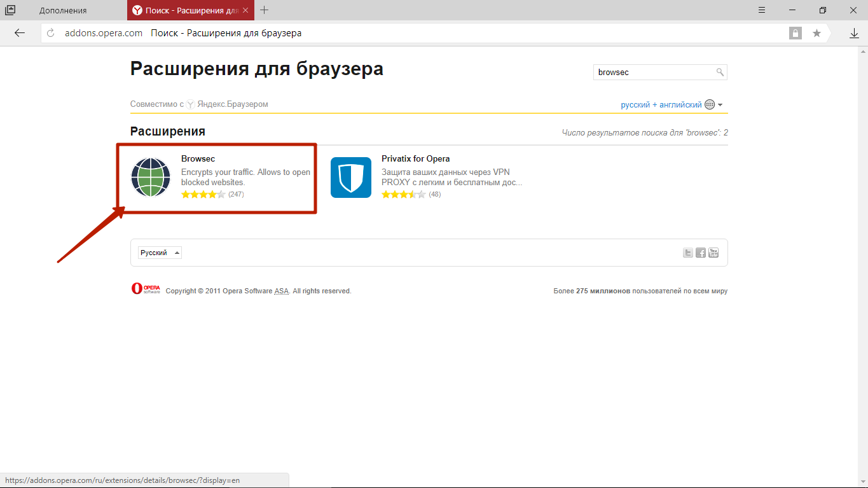Click the Opera Software logo in the footer
The width and height of the screenshot is (868, 488).
click(146, 289)
